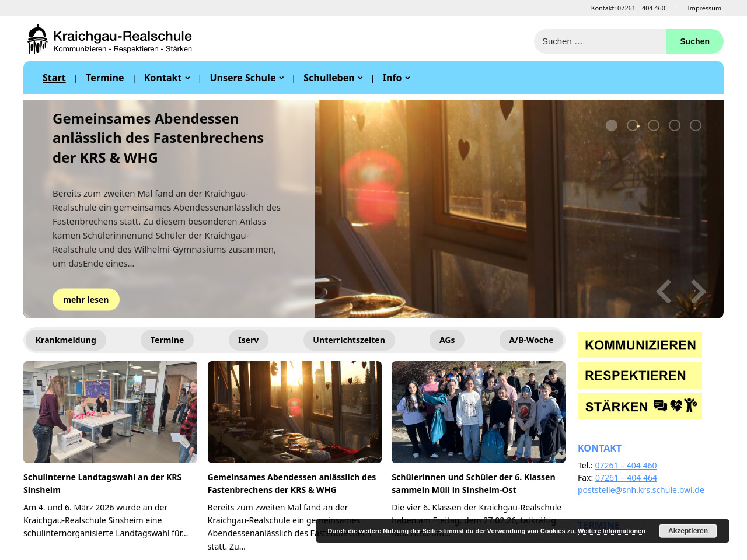Open the Info dropdown menu
The width and height of the screenshot is (747, 560).
tap(396, 78)
